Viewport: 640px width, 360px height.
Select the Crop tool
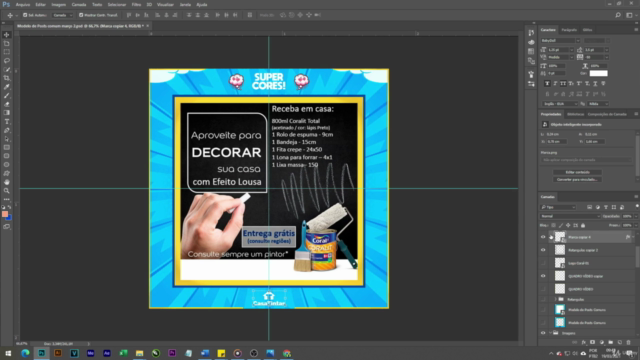point(7,78)
